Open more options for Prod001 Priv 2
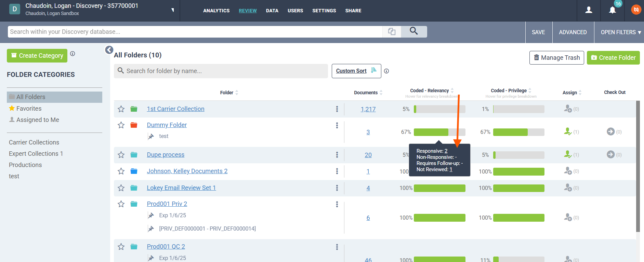The width and height of the screenshot is (644, 262). click(337, 204)
